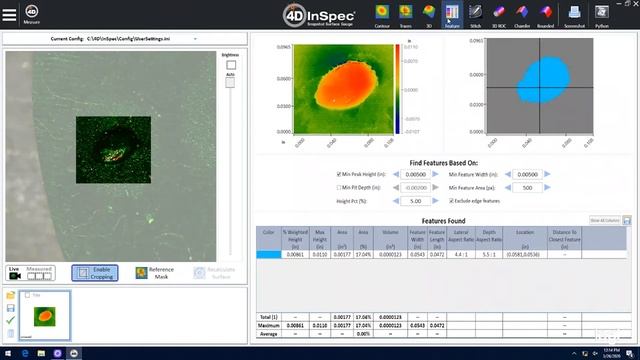The height and width of the screenshot is (360, 640).
Task: Click the Max Height column header
Action: pyautogui.click(x=320, y=239)
